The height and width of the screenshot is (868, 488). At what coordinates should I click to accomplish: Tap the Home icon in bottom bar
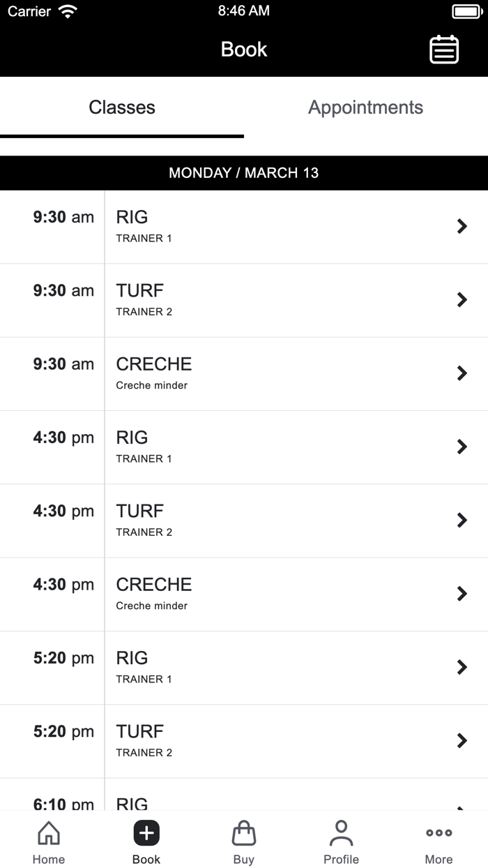click(x=49, y=833)
